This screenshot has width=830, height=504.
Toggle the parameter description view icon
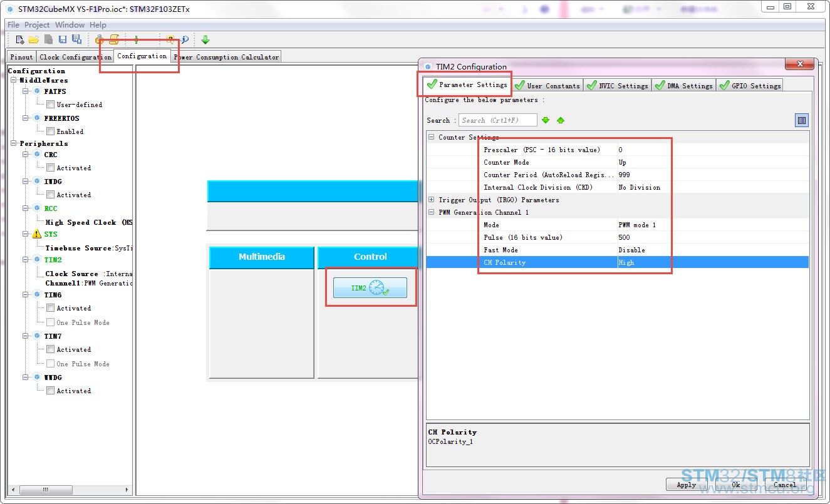(x=802, y=120)
